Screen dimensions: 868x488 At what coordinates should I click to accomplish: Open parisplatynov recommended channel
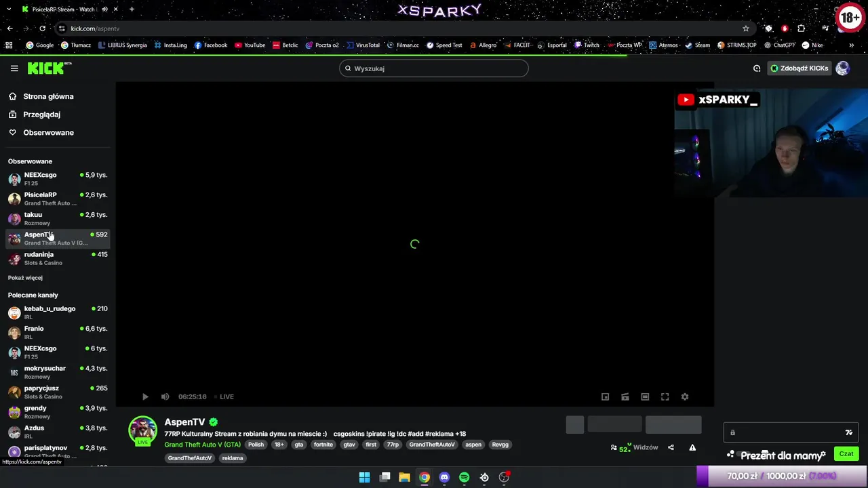pyautogui.click(x=58, y=451)
